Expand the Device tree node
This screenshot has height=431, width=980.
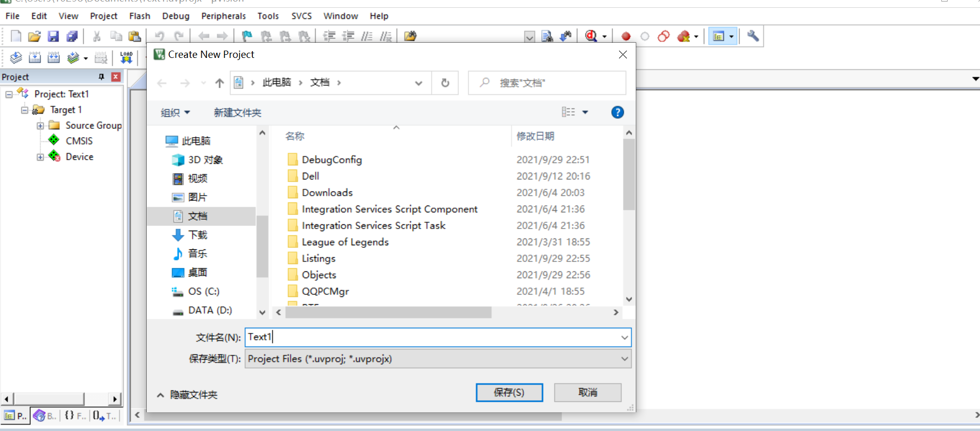click(40, 157)
